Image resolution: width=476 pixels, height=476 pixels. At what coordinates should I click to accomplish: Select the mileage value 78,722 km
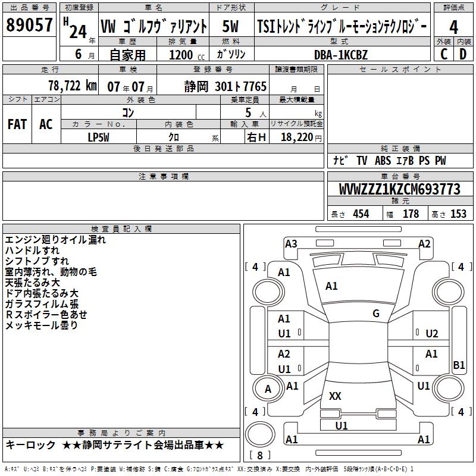tap(73, 86)
